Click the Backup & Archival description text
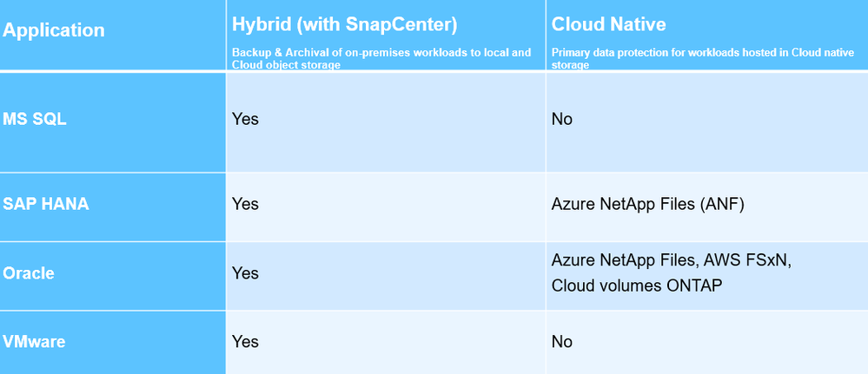Image resolution: width=868 pixels, height=374 pixels. click(381, 58)
